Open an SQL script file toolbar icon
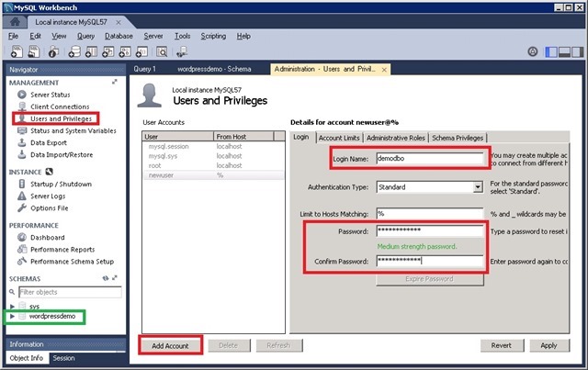 point(34,51)
